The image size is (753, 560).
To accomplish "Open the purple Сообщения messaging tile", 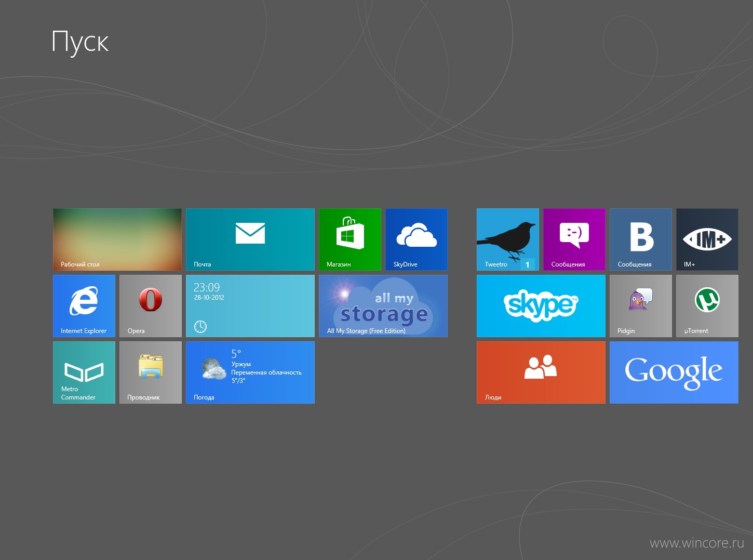I will coord(574,239).
